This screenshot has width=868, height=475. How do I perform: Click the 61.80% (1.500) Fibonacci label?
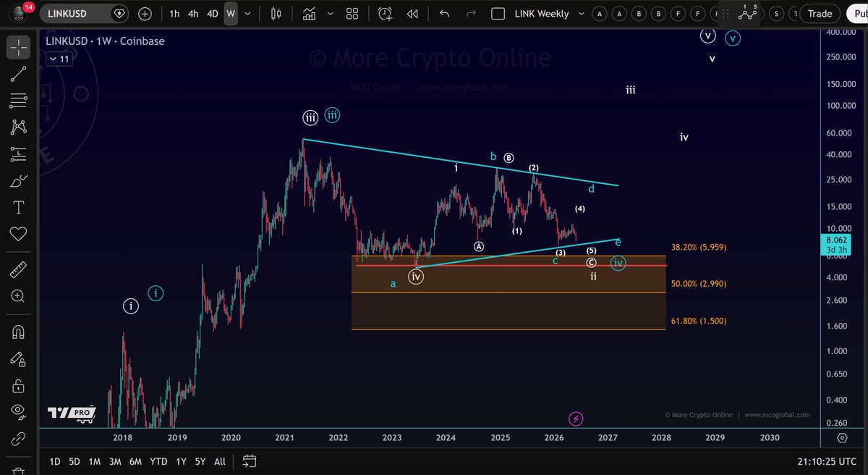click(x=699, y=321)
